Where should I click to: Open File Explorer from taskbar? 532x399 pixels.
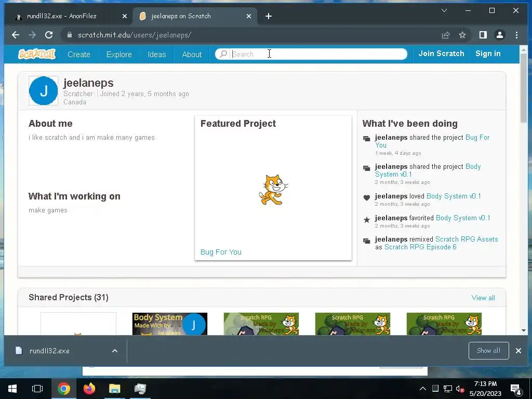pyautogui.click(x=115, y=389)
